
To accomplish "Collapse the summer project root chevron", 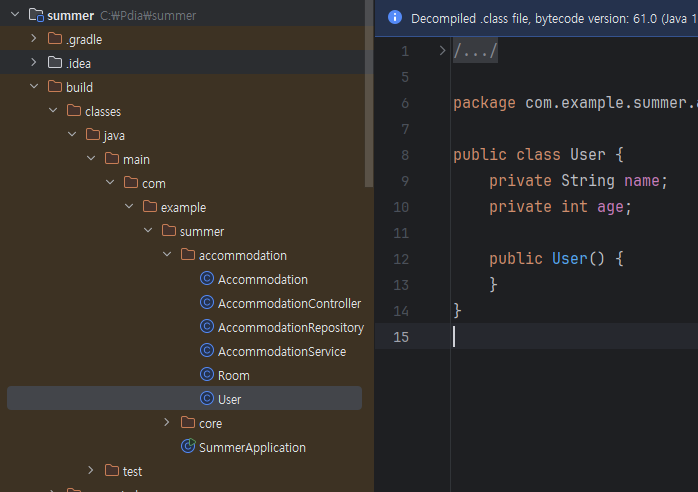I will (x=15, y=15).
